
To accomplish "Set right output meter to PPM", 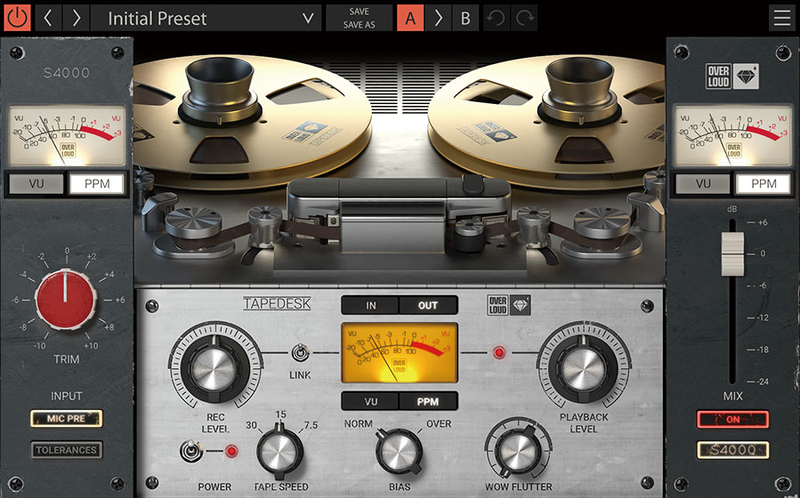I will [764, 184].
